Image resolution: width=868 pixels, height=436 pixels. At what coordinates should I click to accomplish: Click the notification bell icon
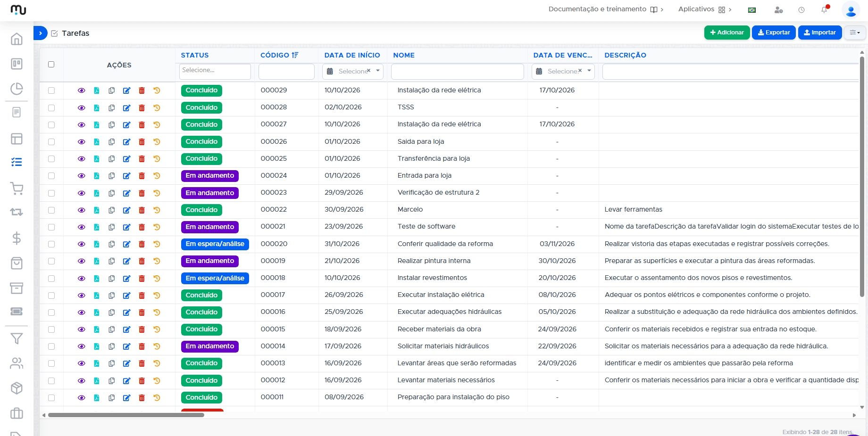click(x=824, y=9)
